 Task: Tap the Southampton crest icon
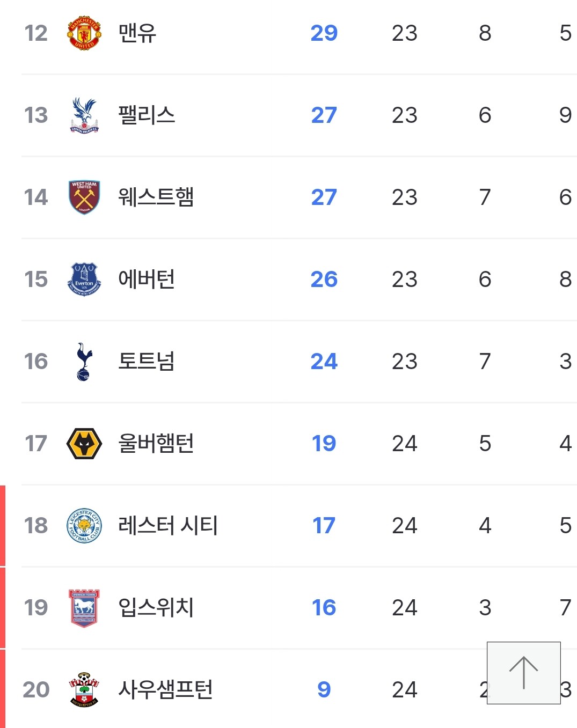click(84, 689)
